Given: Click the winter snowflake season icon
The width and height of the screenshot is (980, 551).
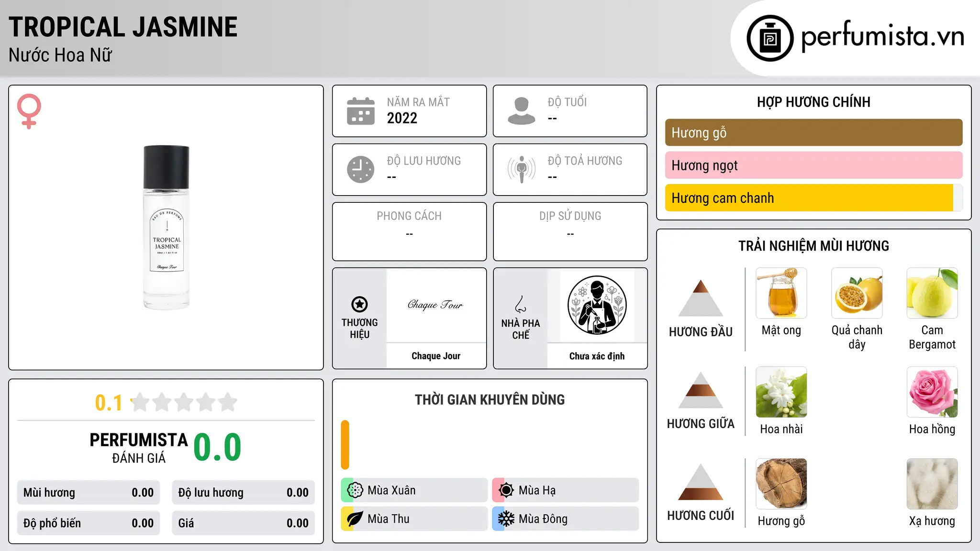Looking at the screenshot, I should 506,519.
